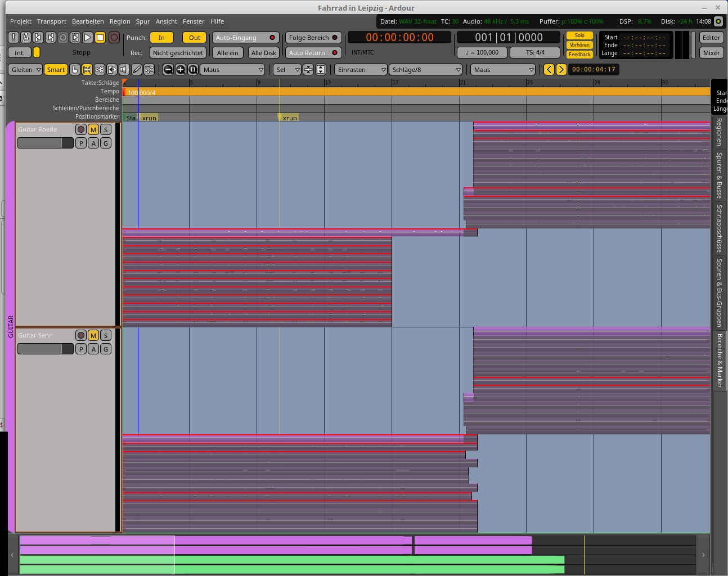Click the status indicator beside the 14:08 clock

(x=718, y=21)
